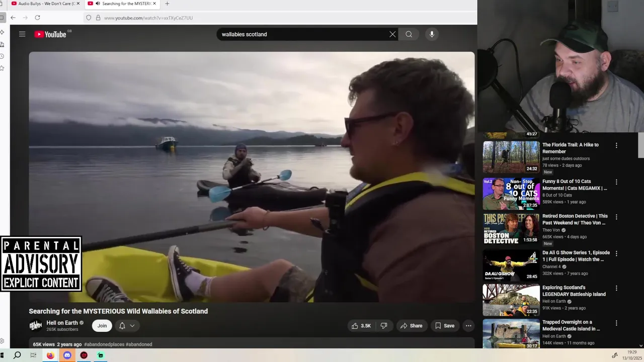Open Firefox from taskbar
The image size is (644, 362).
click(x=50, y=355)
